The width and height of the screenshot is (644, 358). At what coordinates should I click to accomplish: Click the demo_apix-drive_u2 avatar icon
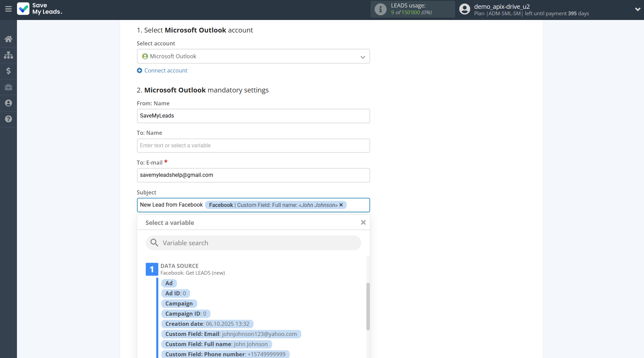(464, 9)
